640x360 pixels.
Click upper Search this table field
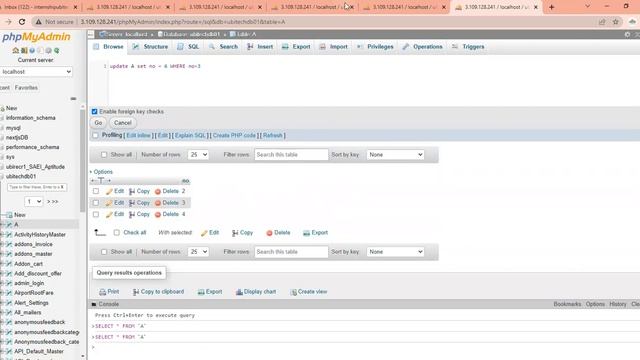click(291, 155)
